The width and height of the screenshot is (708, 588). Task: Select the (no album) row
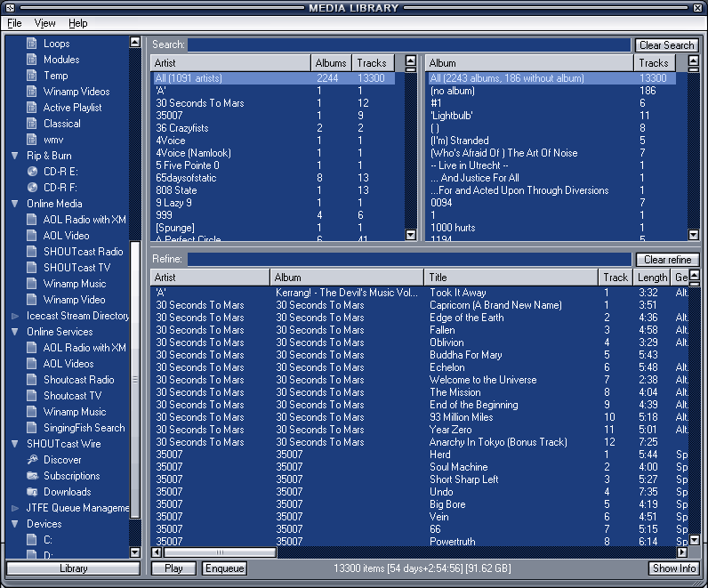click(551, 91)
